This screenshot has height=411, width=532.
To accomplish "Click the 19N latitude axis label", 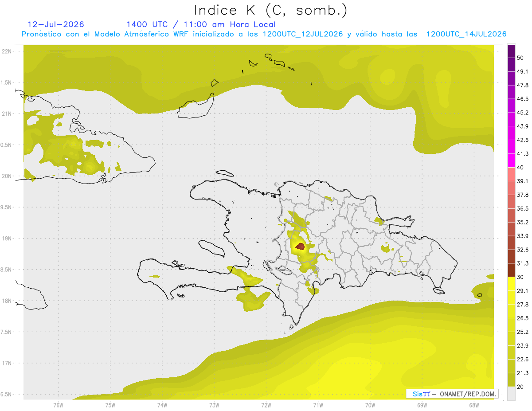I will coord(7,238).
